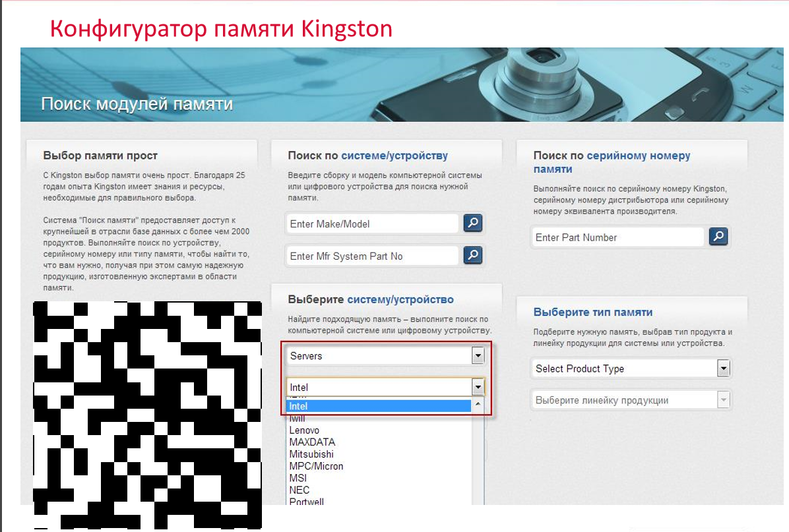
Task: Focus the Enter Part Number field
Action: (x=618, y=237)
